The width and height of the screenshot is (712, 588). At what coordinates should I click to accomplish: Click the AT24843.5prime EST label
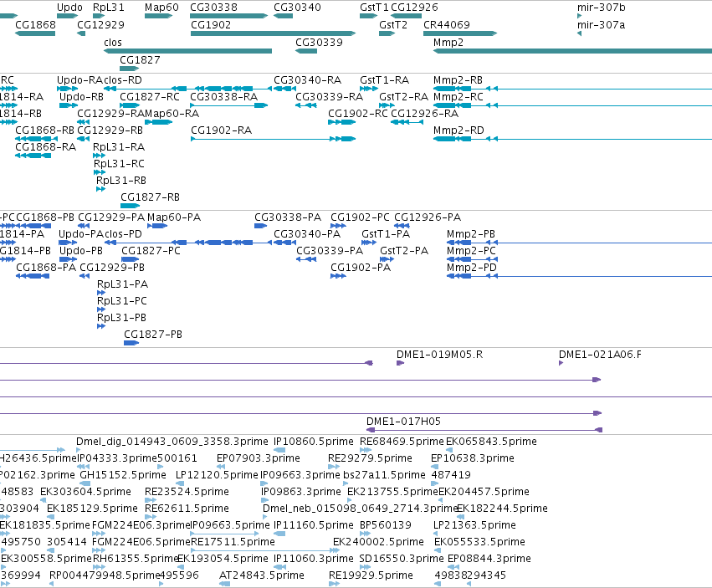[x=262, y=575]
